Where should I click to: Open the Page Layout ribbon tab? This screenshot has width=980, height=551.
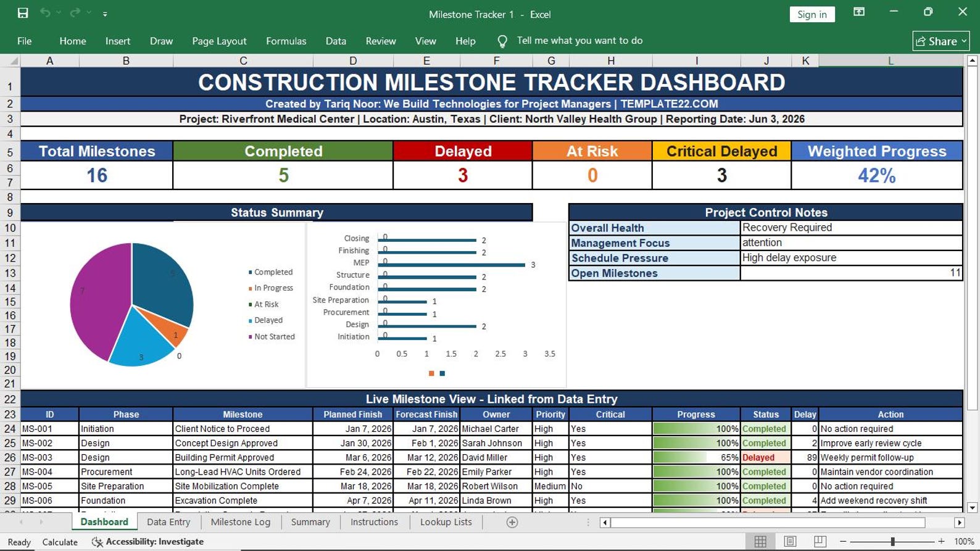[219, 41]
